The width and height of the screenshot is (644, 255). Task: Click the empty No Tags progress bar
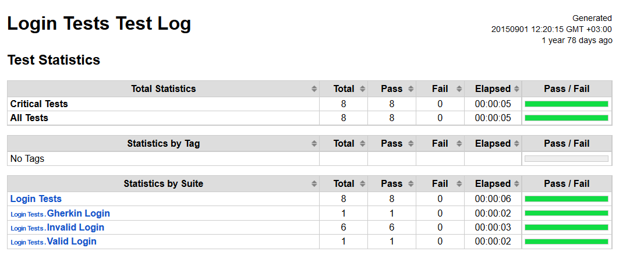[x=567, y=159]
